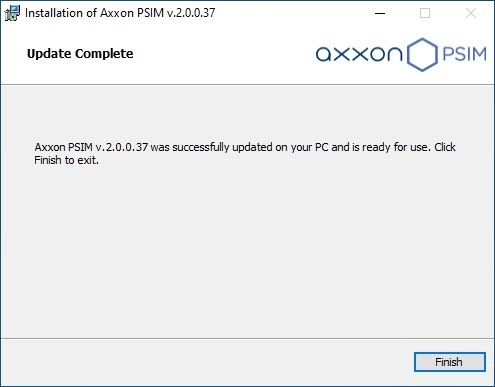Open the installer system menu icon
This screenshot has width=495, height=387.
[12, 13]
